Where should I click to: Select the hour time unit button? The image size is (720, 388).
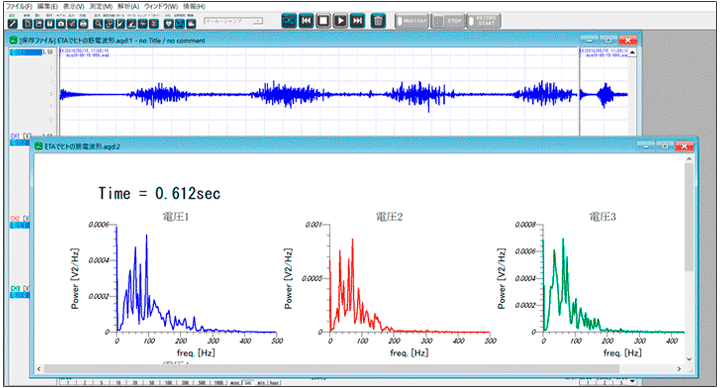tap(274, 383)
